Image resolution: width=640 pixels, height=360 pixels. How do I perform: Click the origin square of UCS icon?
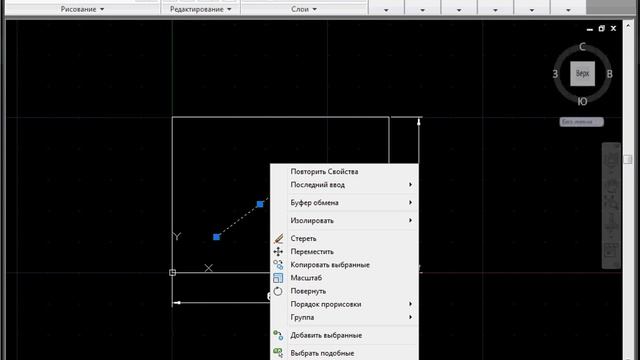pos(172,272)
